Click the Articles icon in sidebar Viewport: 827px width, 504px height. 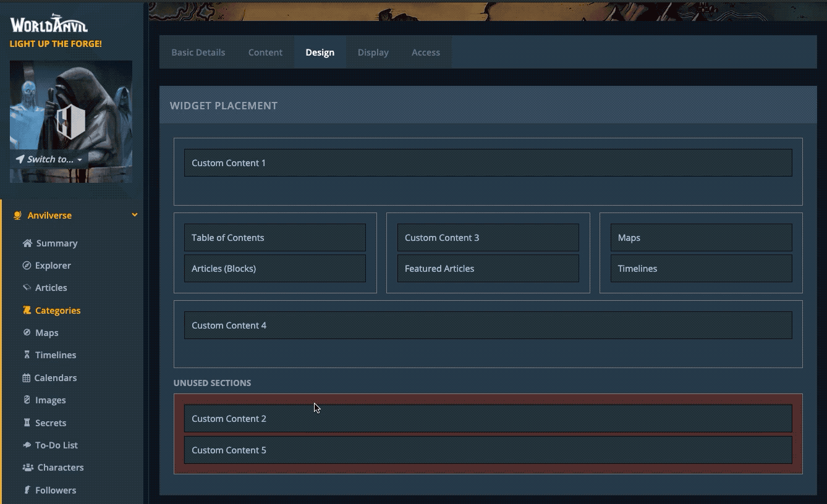click(27, 288)
